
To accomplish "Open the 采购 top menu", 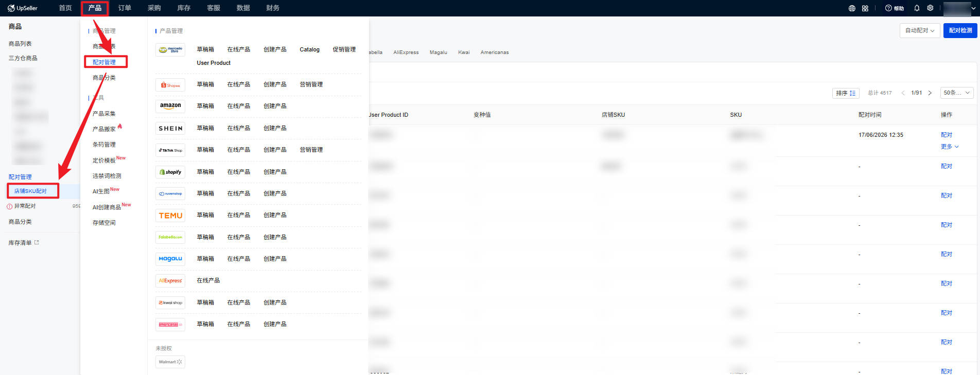I will [154, 8].
